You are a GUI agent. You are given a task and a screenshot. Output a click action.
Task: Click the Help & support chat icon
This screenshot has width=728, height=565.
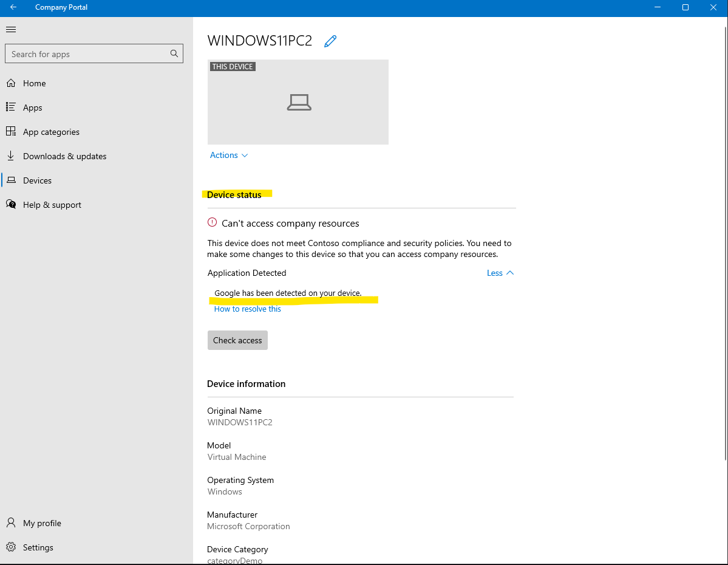tap(11, 204)
